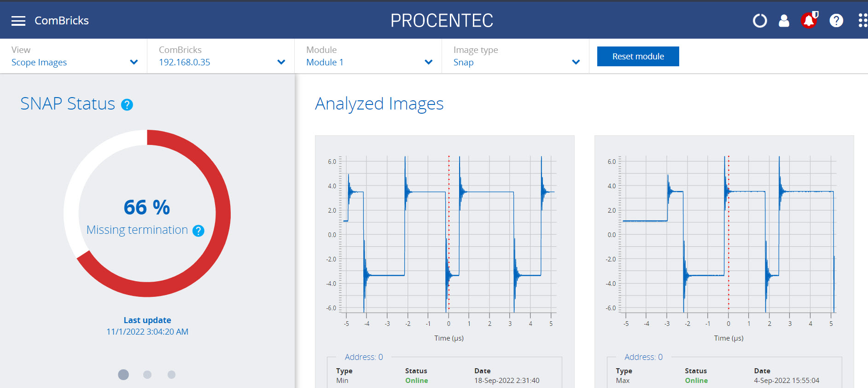Expand the ComBricks dropdown showing 192.168.0.35
The height and width of the screenshot is (388, 868).
(x=221, y=56)
